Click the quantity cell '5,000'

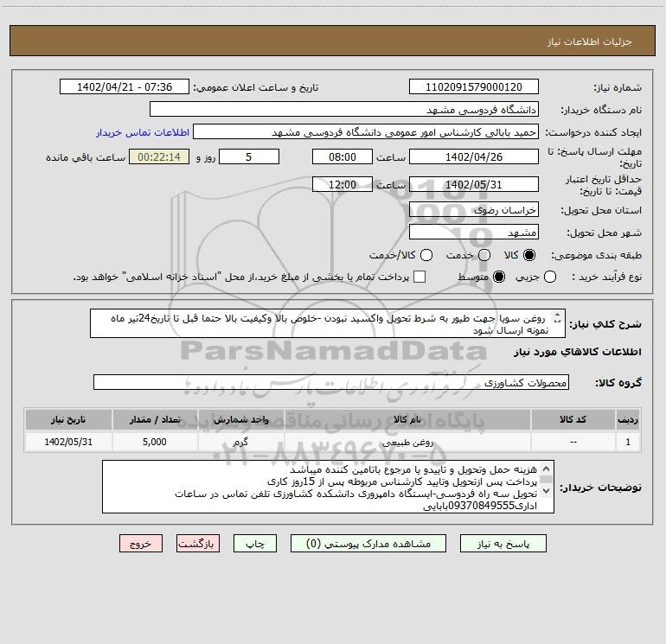coord(155,442)
